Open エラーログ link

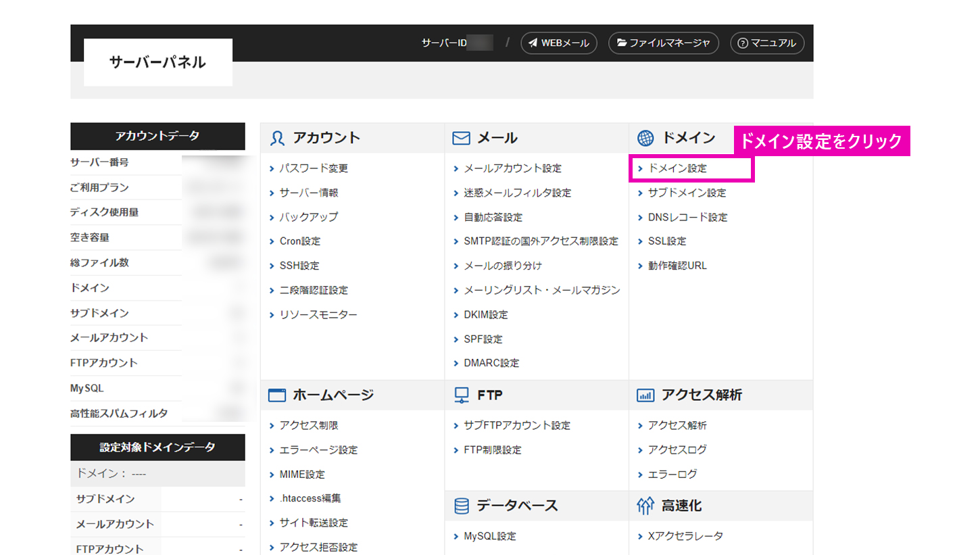click(x=672, y=474)
